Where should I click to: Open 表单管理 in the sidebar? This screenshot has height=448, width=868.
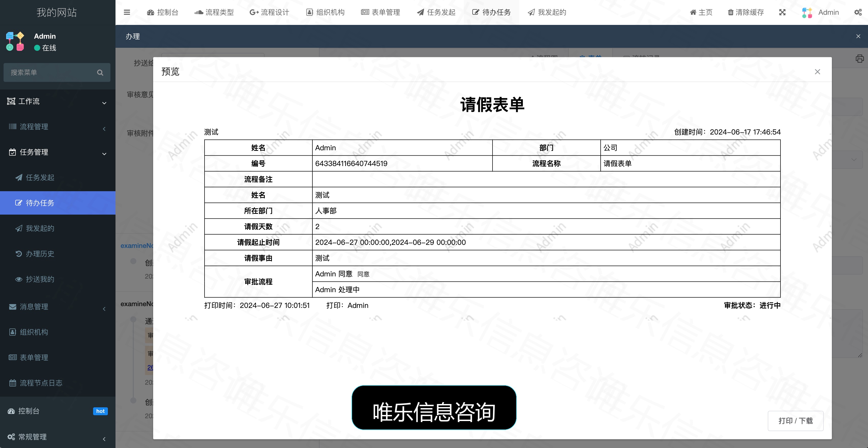click(x=57, y=357)
